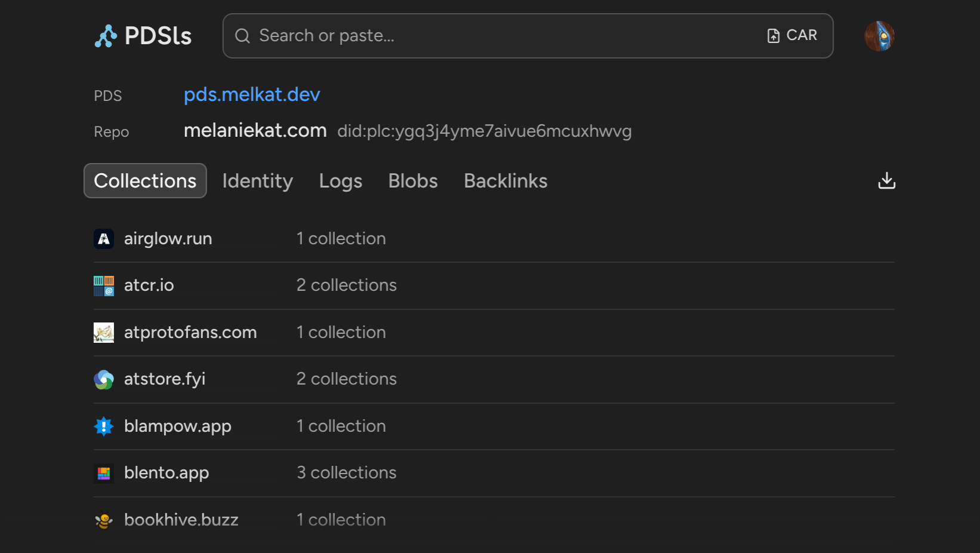Image resolution: width=980 pixels, height=553 pixels.
Task: Focus the Search or paste field
Action: [528, 36]
